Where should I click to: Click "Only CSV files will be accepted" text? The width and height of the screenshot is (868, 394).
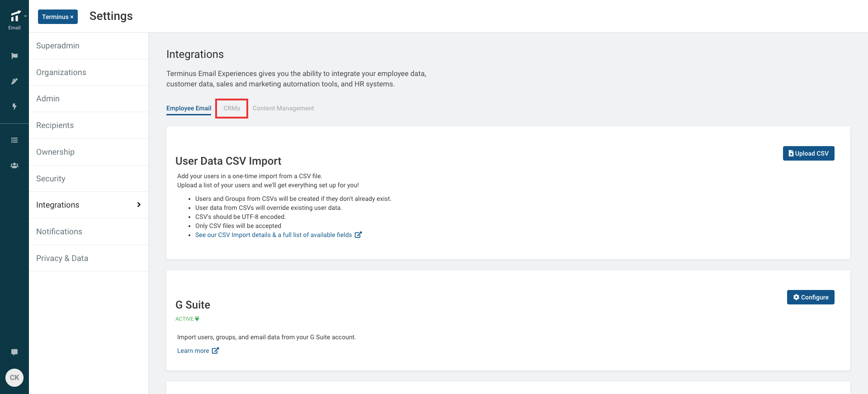[x=238, y=226]
